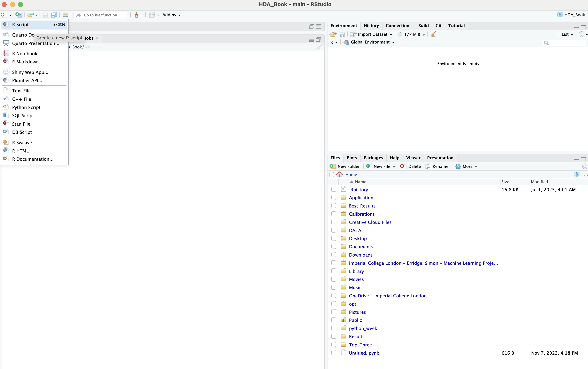The width and height of the screenshot is (588, 369).
Task: Click the Environment search box
Action: pos(564,43)
